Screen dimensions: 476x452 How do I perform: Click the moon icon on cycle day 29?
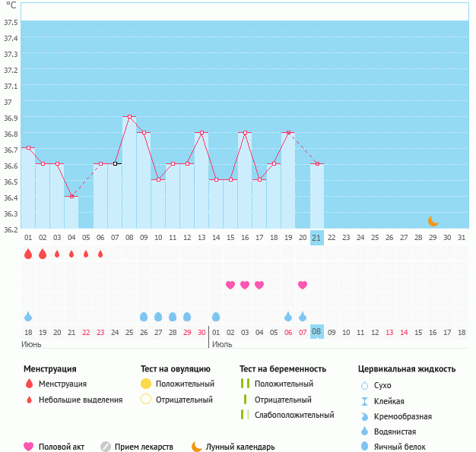click(x=433, y=221)
